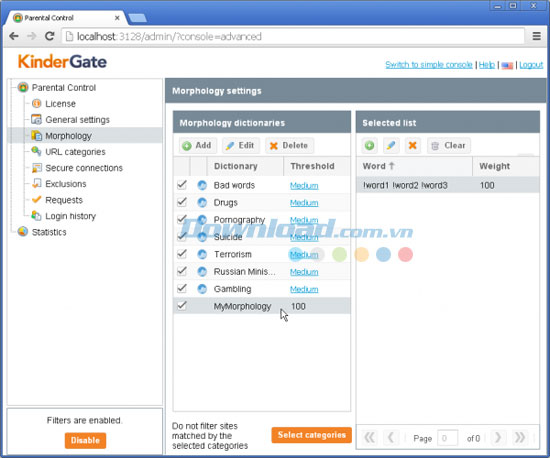
Task: Open the Statistics section
Action: 49,232
